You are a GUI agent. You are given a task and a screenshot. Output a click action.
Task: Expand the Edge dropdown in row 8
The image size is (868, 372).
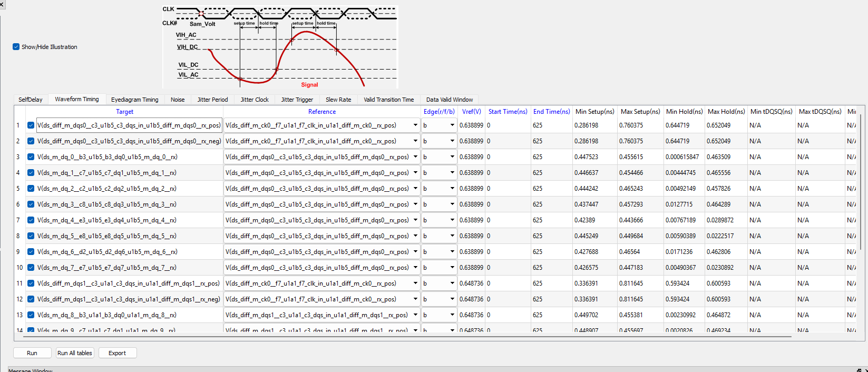452,236
